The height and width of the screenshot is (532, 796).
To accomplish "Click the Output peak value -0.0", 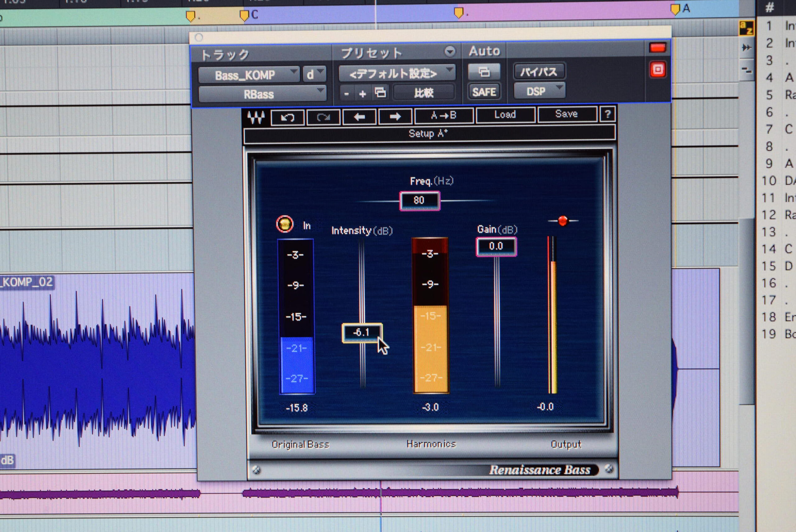I will (x=545, y=406).
